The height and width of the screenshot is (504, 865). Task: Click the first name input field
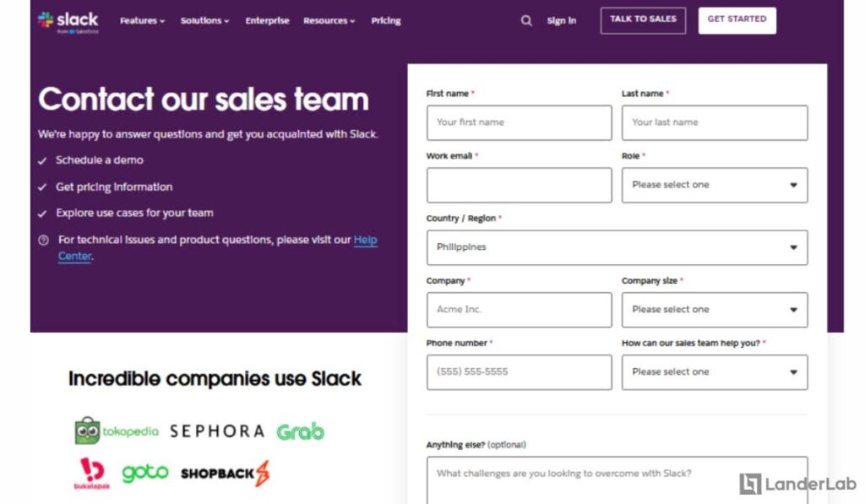click(519, 122)
